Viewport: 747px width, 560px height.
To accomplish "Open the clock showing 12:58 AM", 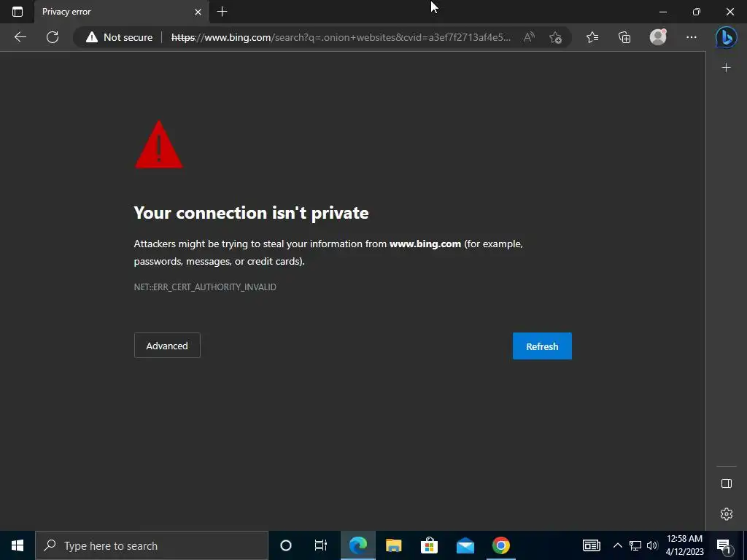I will [684, 545].
